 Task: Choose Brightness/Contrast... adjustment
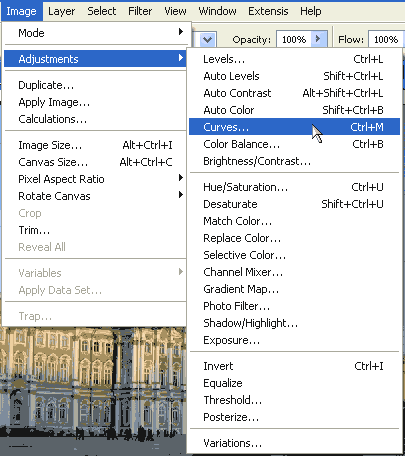coord(294,161)
